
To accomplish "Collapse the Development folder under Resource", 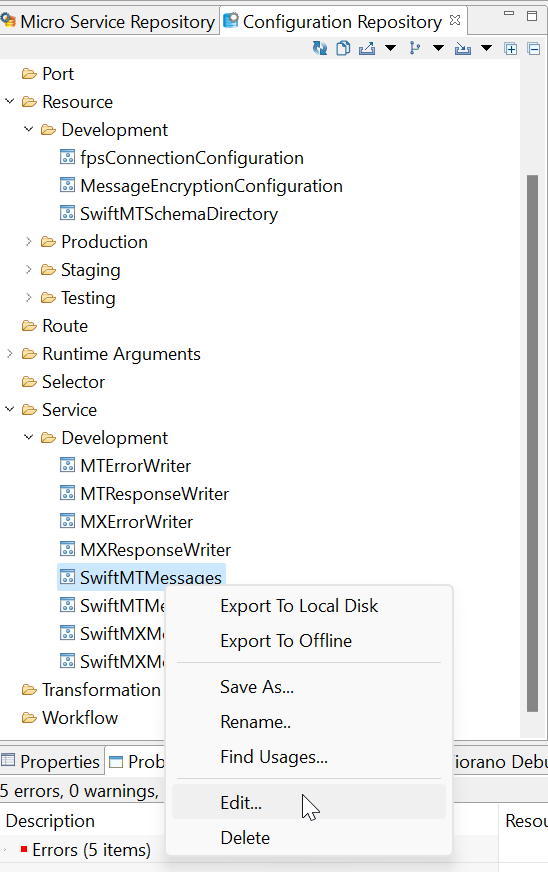I will (x=28, y=129).
